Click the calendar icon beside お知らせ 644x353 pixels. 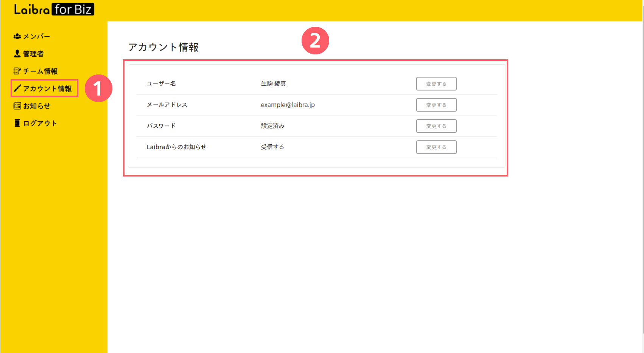pos(17,106)
